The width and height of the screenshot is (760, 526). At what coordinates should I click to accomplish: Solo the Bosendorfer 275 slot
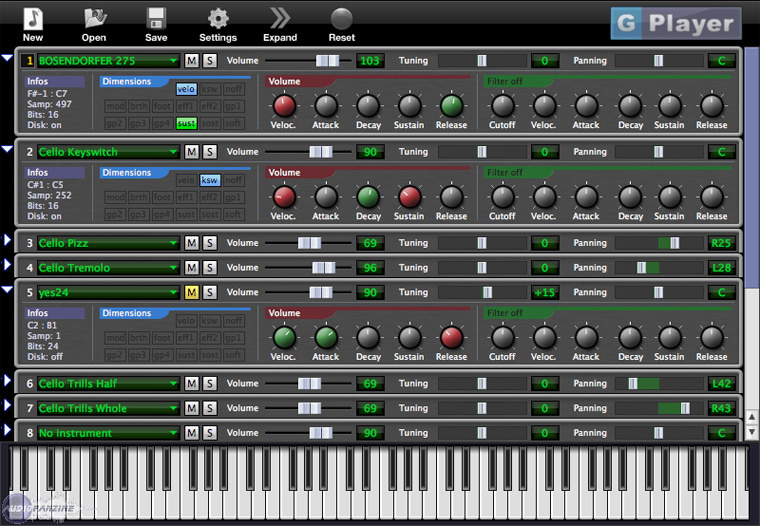coord(209,61)
